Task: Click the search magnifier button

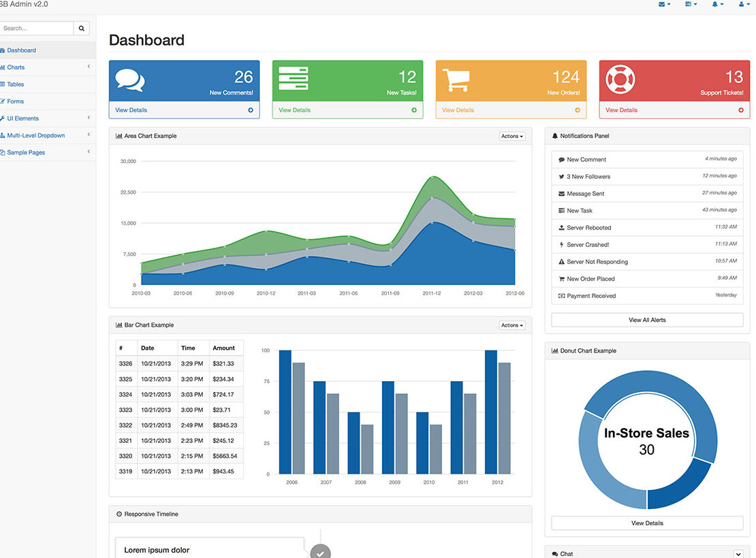Action: (x=82, y=29)
